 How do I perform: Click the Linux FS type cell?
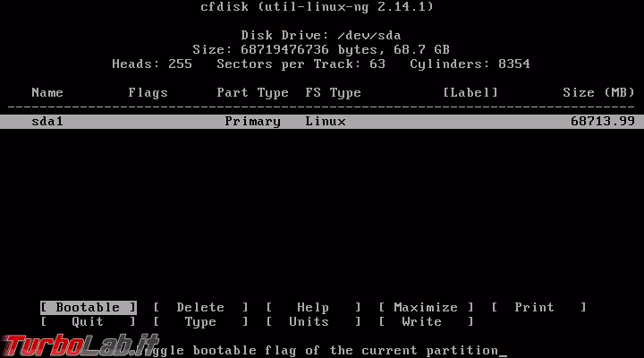tap(326, 121)
